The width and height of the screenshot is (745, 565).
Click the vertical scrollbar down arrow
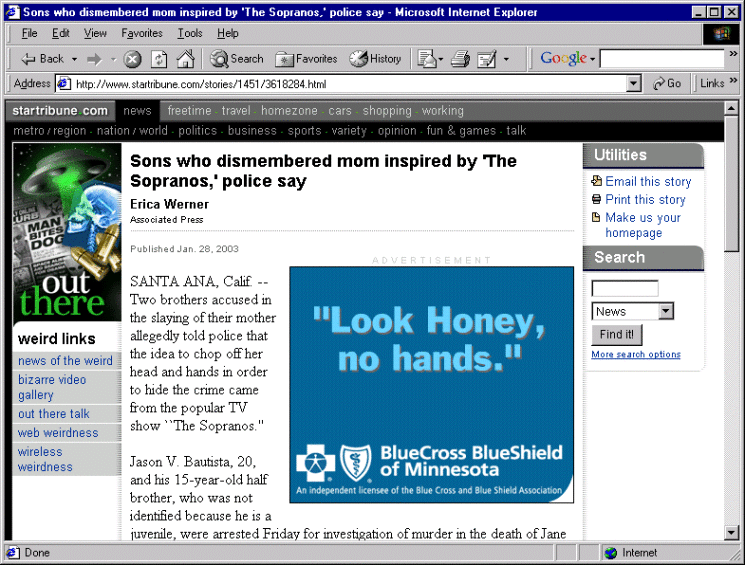click(x=732, y=533)
